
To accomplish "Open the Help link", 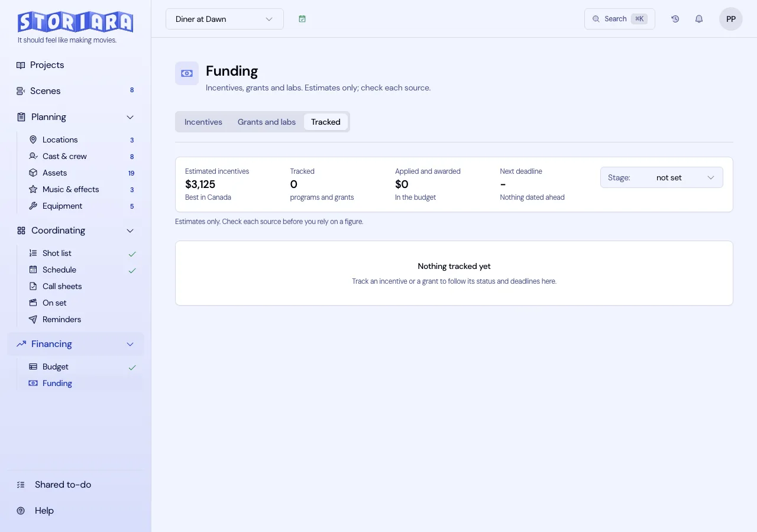I will coord(76,511).
